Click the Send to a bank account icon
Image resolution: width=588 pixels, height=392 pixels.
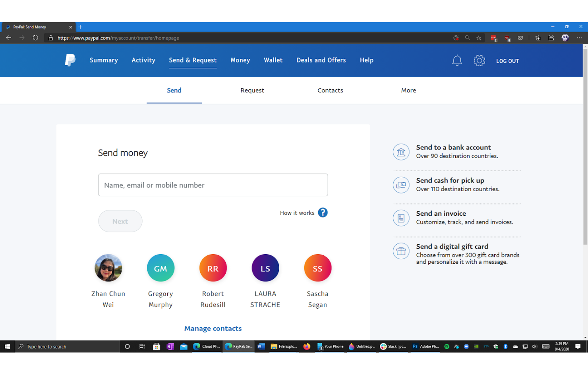pos(401,152)
